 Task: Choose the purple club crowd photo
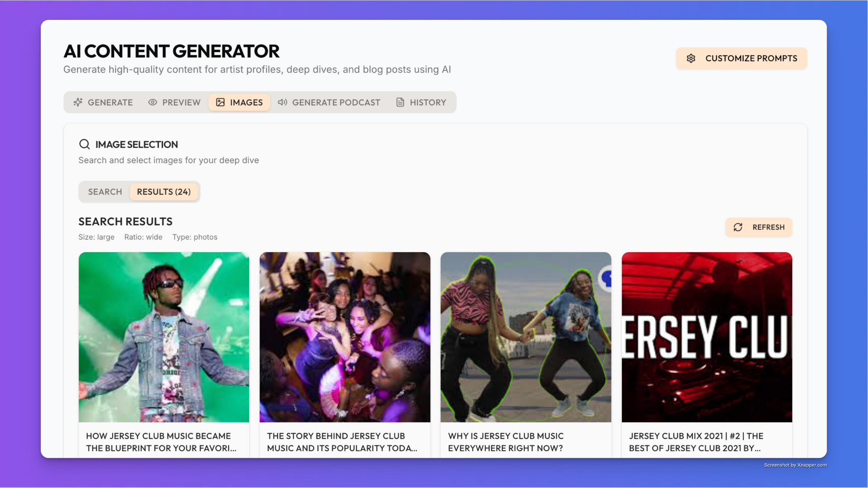[x=344, y=337]
